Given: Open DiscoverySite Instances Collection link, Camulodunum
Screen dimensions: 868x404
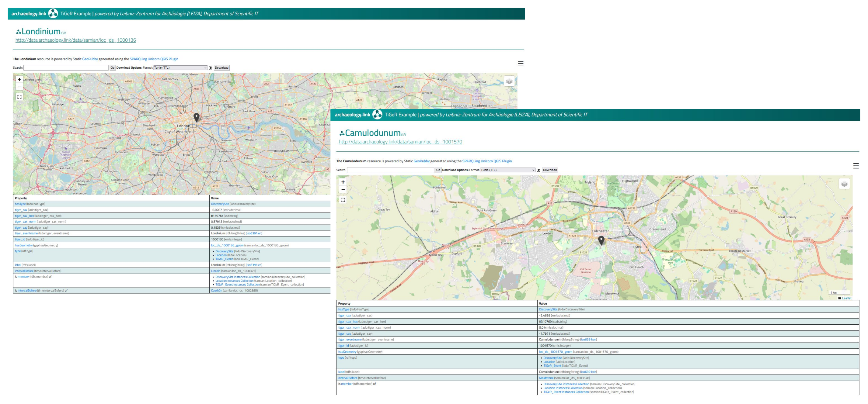Looking at the screenshot, I should pyautogui.click(x=566, y=384).
